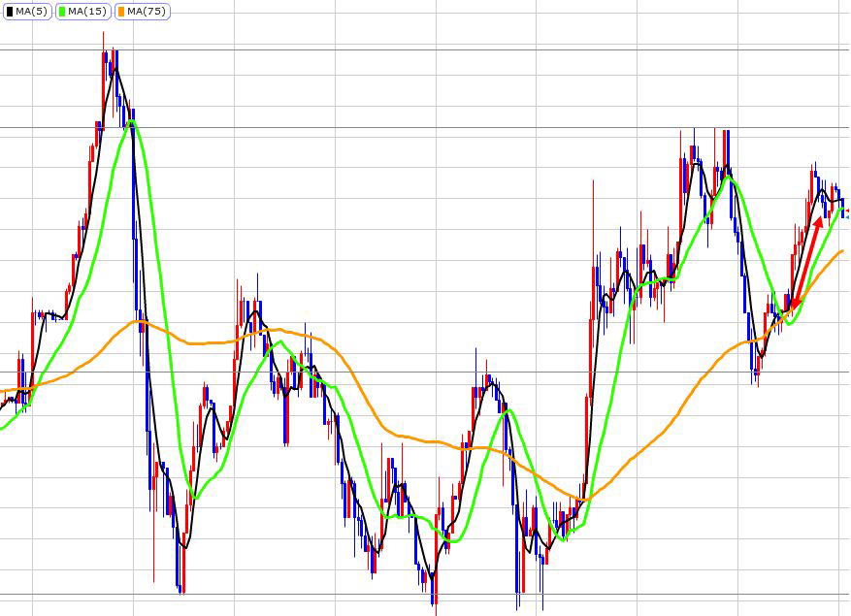Select the red upward trend arrow annotation
This screenshot has height=616, width=851.
(x=806, y=262)
